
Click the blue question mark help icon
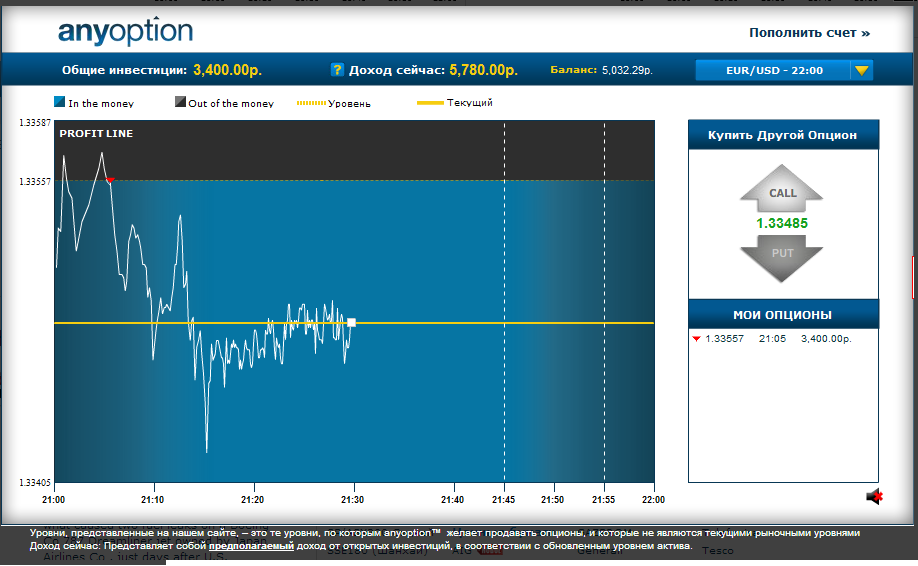coord(337,70)
